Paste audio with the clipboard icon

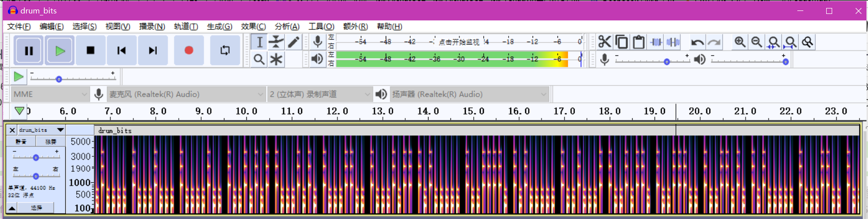[x=639, y=42]
